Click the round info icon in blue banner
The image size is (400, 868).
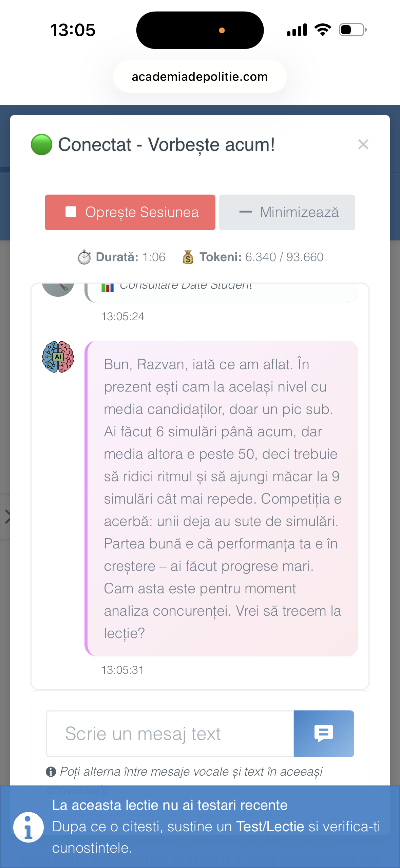(x=28, y=827)
